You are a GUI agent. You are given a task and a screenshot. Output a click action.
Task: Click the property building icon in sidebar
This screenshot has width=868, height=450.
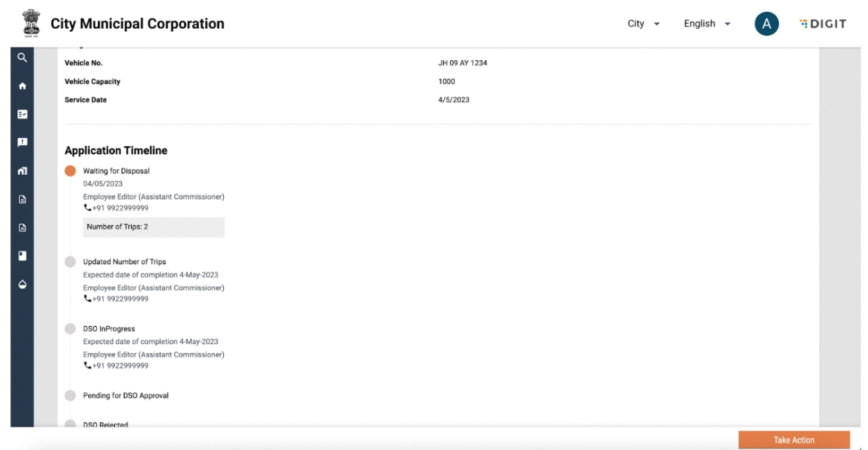(x=22, y=171)
